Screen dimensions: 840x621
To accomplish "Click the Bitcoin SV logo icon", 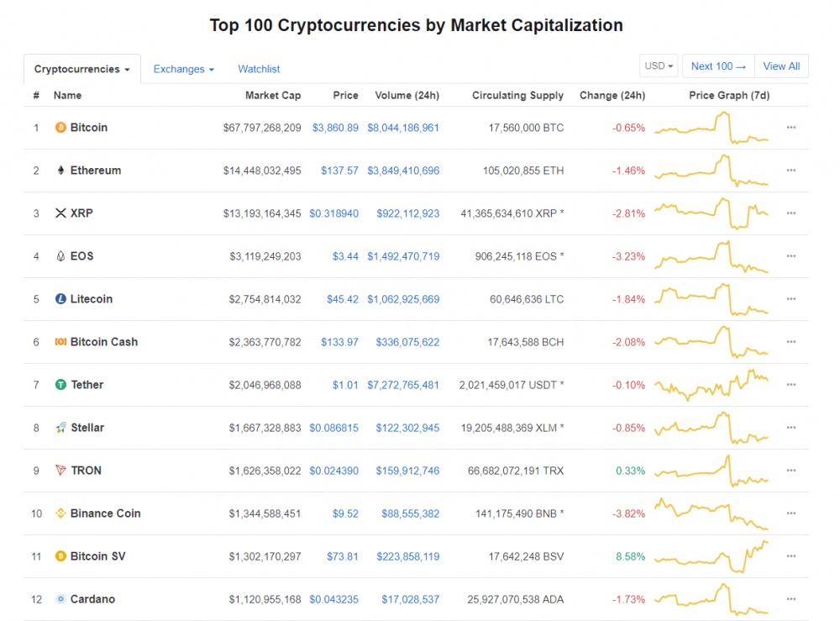I will [60, 556].
